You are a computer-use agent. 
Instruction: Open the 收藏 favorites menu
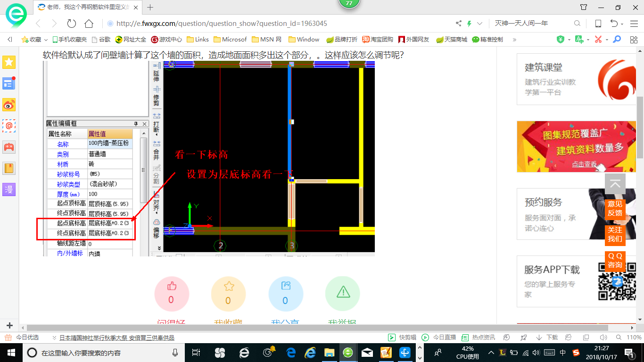[x=34, y=40]
